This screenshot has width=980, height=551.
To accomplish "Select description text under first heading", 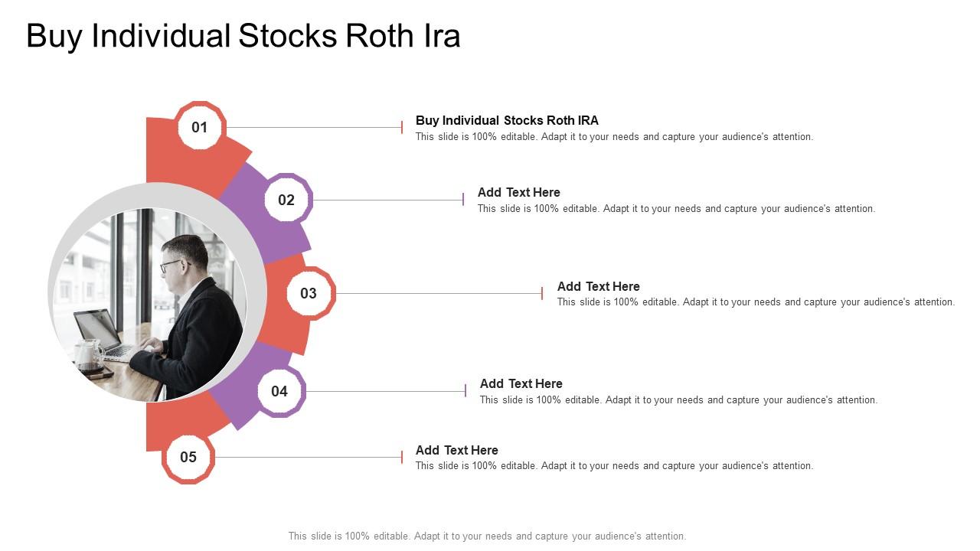I will pyautogui.click(x=614, y=137).
